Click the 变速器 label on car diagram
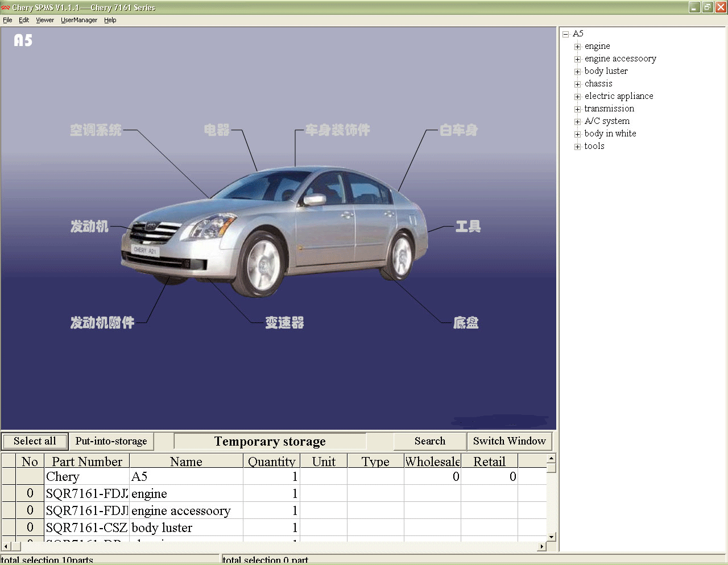This screenshot has height=565, width=728. pyautogui.click(x=285, y=323)
